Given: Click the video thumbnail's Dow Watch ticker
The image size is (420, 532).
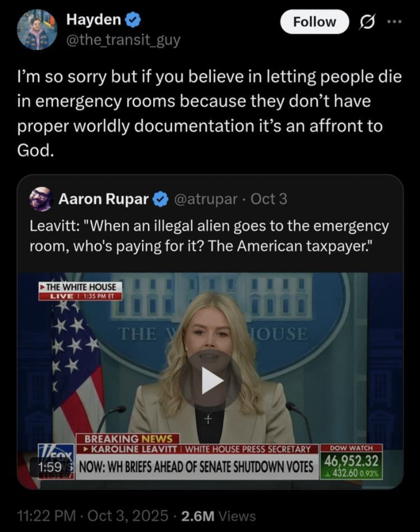Looking at the screenshot, I should pyautogui.click(x=351, y=461).
